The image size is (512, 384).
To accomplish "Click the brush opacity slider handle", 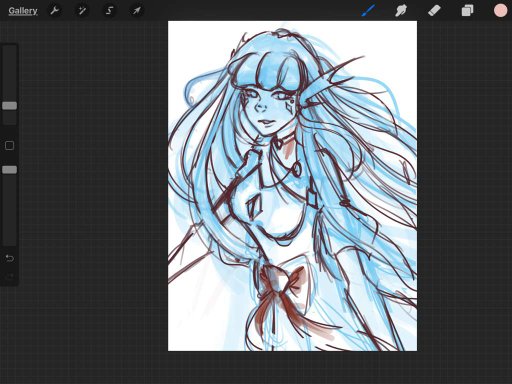I will click(9, 170).
